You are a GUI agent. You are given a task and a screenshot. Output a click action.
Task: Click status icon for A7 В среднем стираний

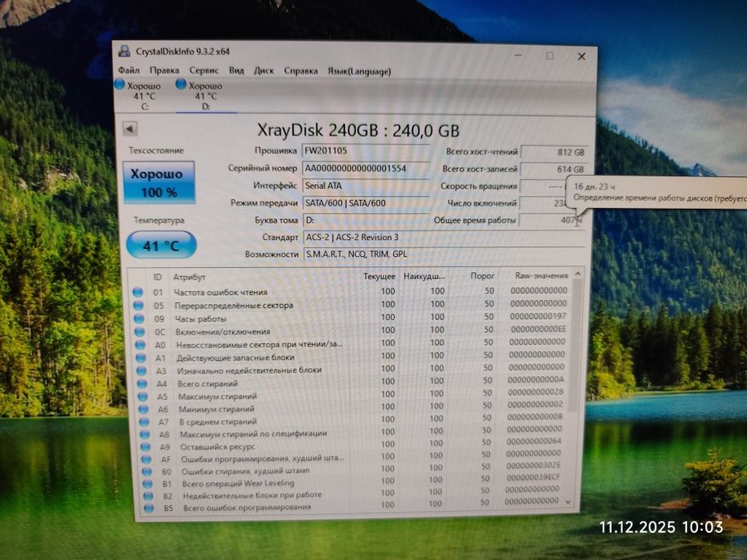coord(144,422)
